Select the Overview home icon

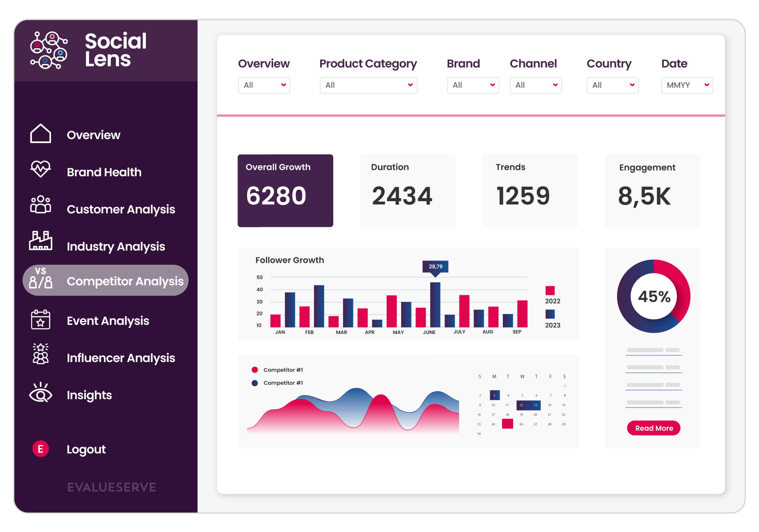point(41,134)
